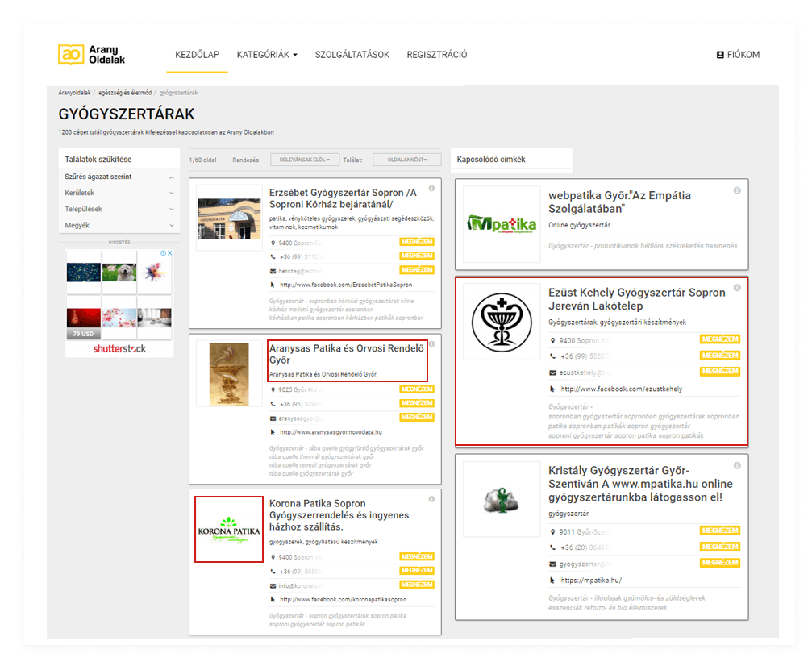Click info icon on Aranysas Patika card

pyautogui.click(x=431, y=344)
